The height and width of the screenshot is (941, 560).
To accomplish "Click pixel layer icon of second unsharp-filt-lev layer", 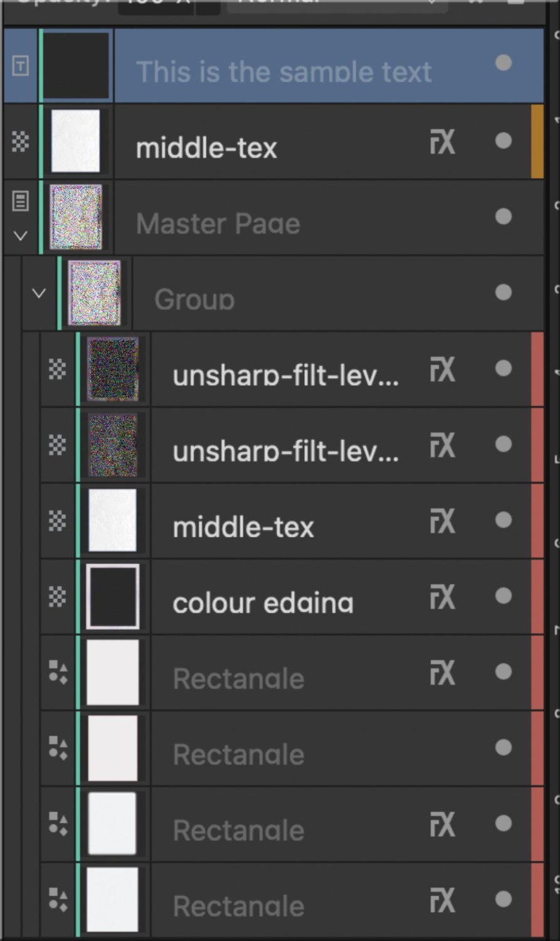I will tap(58, 445).
